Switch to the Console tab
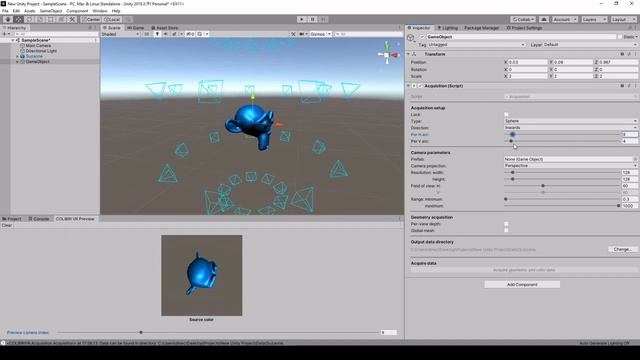This screenshot has width=640, height=360. [39, 219]
